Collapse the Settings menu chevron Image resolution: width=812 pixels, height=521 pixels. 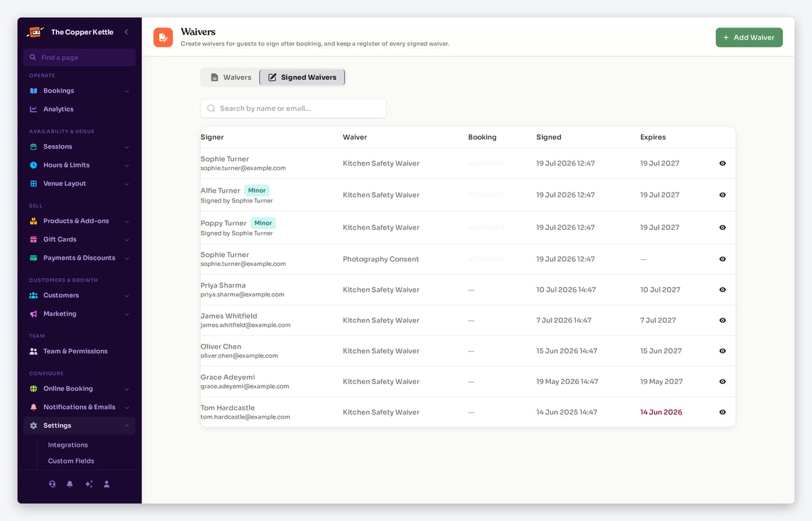[127, 426]
